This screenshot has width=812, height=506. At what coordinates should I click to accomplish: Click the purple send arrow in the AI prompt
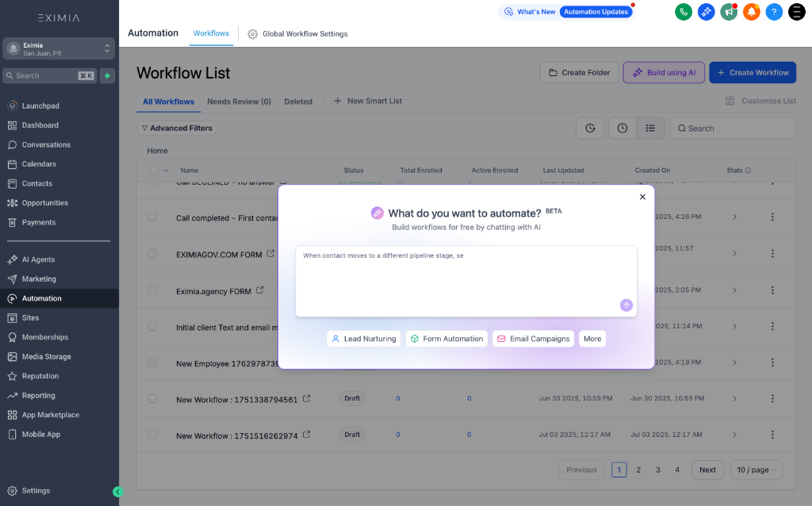click(626, 305)
